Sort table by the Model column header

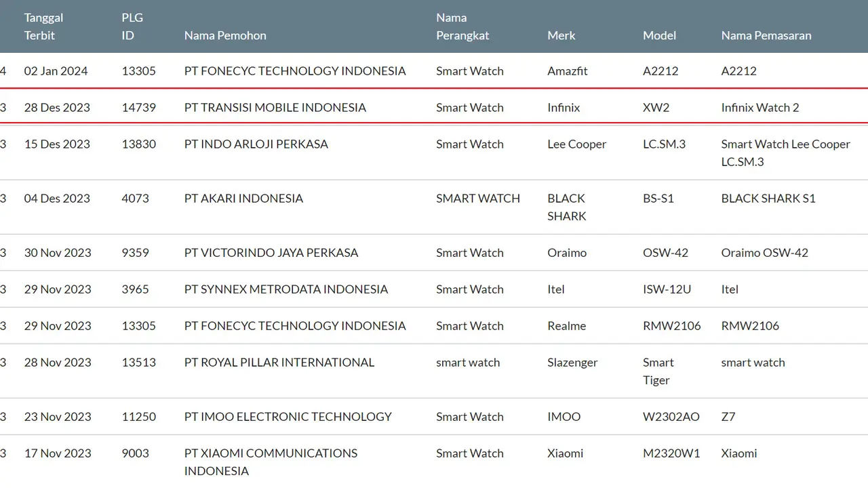coord(659,35)
